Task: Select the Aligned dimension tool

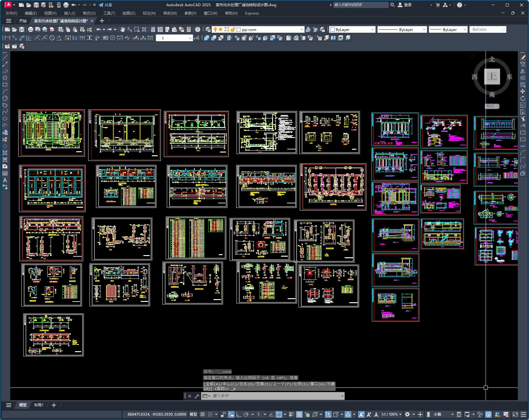Action: click(x=15, y=38)
